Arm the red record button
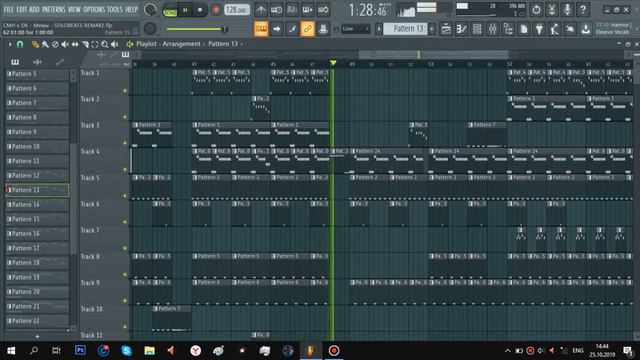640x360 pixels. (216, 10)
